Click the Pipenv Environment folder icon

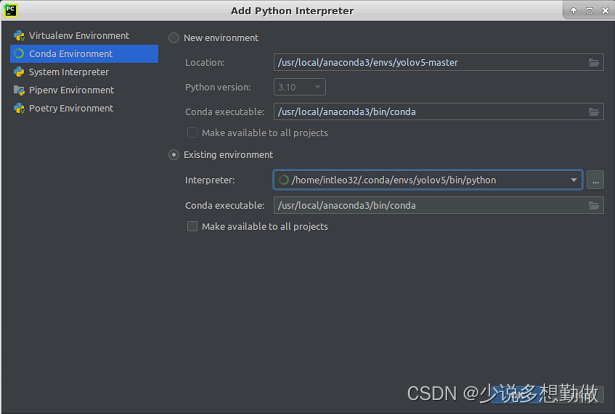click(19, 90)
